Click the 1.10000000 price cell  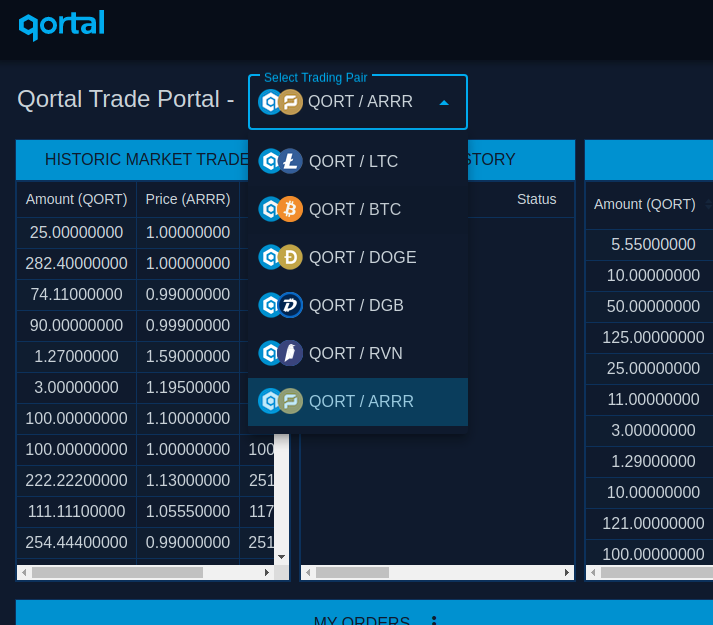(x=188, y=418)
